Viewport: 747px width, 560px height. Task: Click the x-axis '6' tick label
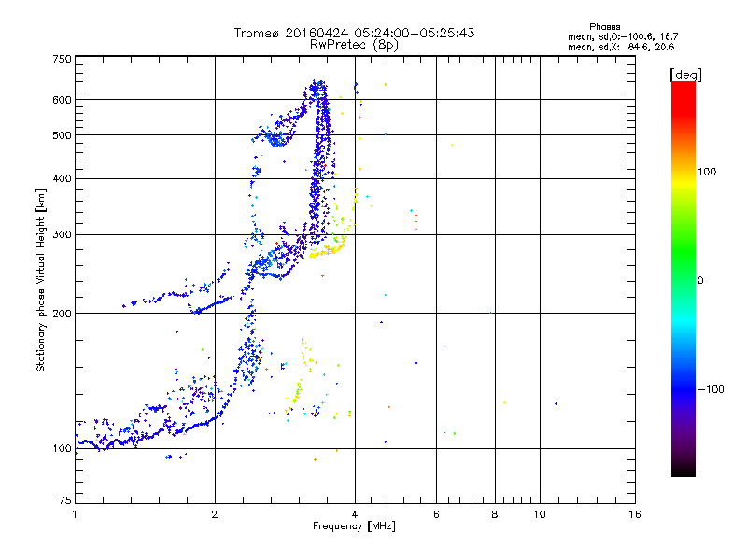point(436,514)
